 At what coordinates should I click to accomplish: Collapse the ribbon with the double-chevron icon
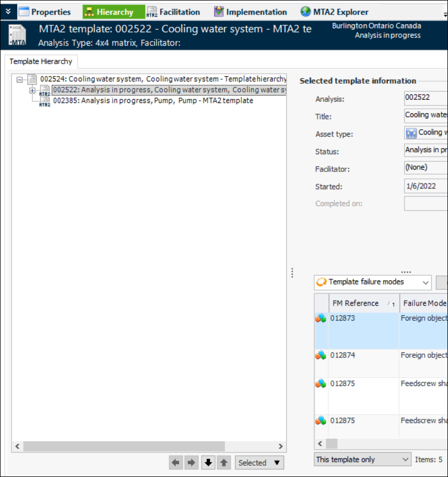(8, 11)
